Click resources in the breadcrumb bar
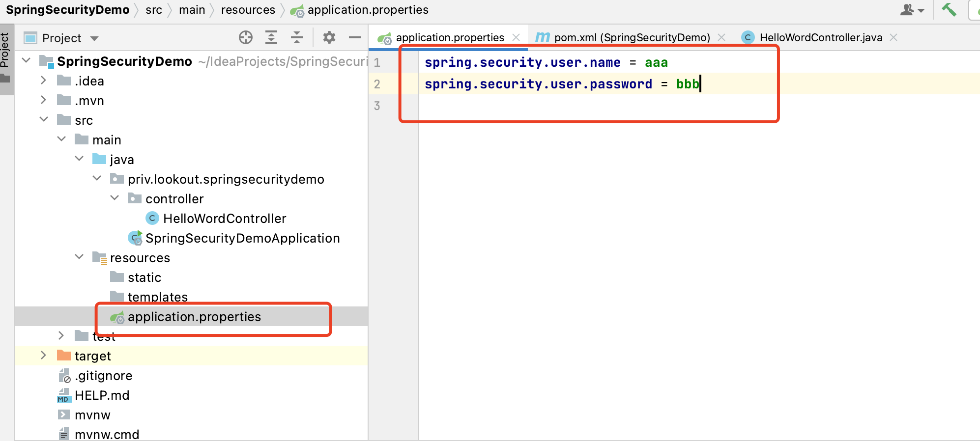The width and height of the screenshot is (980, 441). coord(248,10)
